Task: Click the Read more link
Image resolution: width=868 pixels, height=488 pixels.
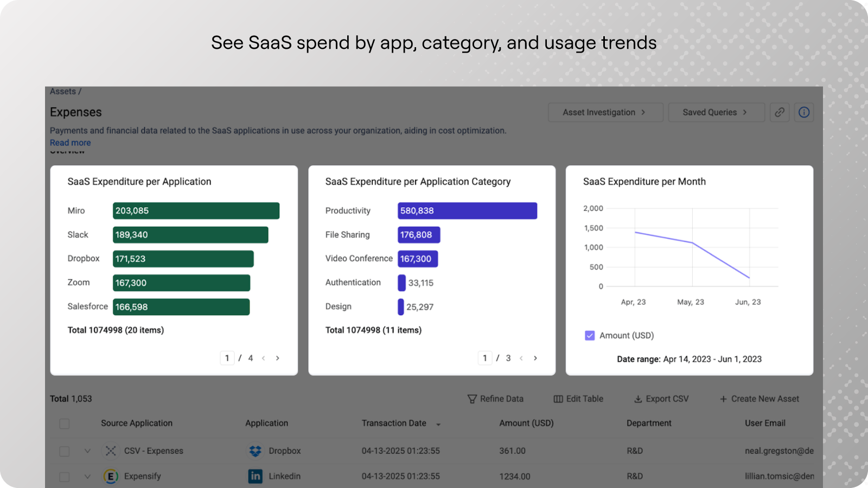Action: tap(71, 143)
